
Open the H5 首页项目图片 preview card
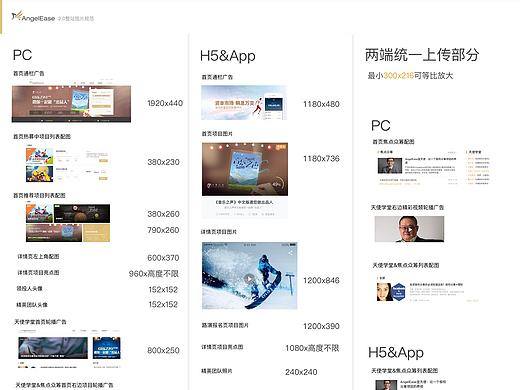click(245, 180)
